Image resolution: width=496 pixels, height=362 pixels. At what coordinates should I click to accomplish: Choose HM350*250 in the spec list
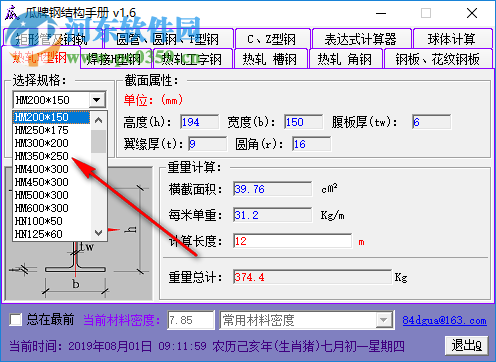52,156
